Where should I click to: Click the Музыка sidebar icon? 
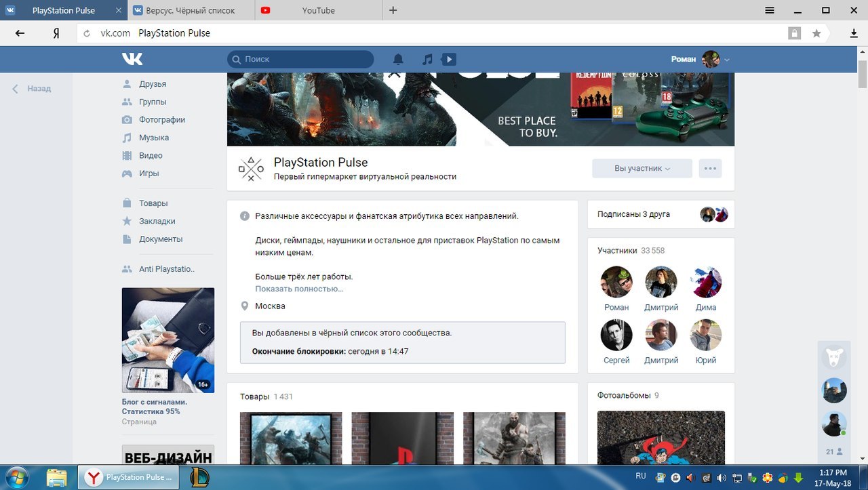tap(127, 138)
